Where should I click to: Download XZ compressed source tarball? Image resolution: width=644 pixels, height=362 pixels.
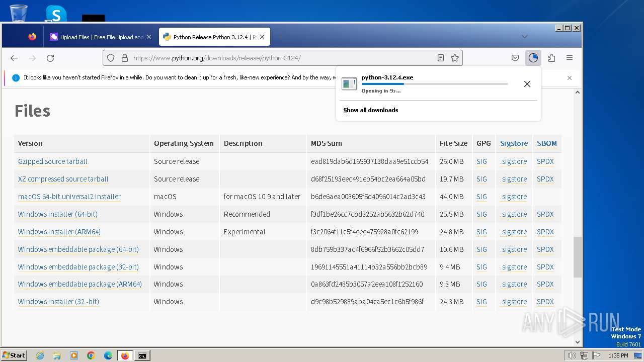click(63, 179)
